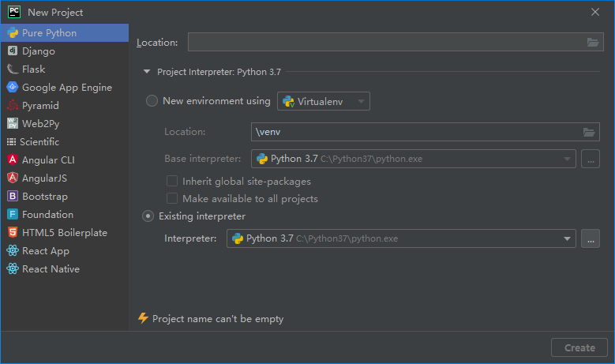The height and width of the screenshot is (364, 615).
Task: Select New environment using radio button
Action: pyautogui.click(x=152, y=101)
